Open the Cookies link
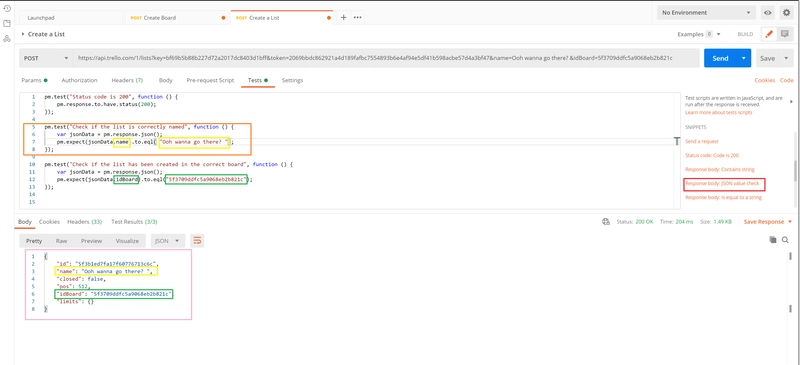Viewport: 800px width, 365px height. [x=765, y=80]
